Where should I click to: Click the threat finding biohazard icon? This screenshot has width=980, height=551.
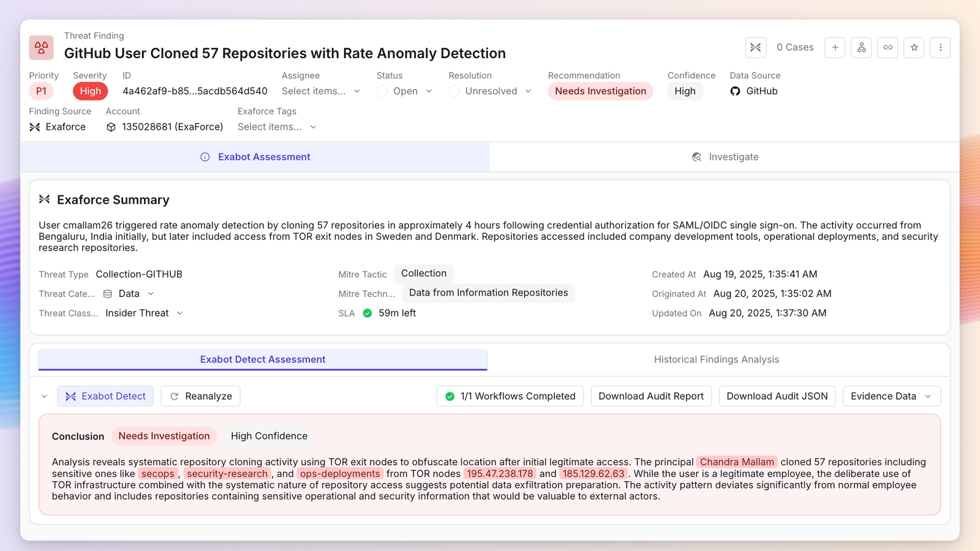coord(41,48)
